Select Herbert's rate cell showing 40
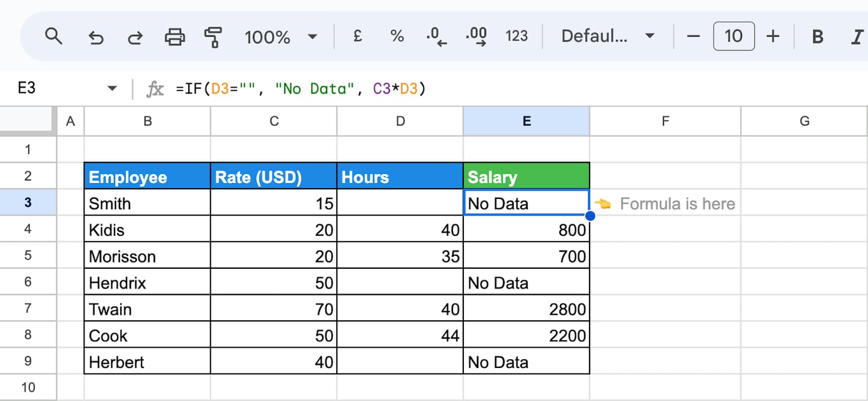Viewport: 868px width, 401px height. tap(274, 361)
